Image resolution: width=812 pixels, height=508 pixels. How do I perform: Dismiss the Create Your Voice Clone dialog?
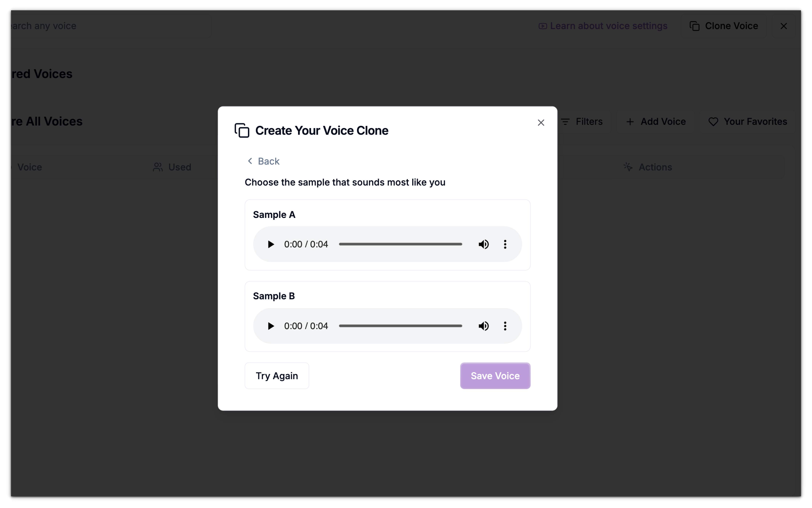click(x=541, y=122)
